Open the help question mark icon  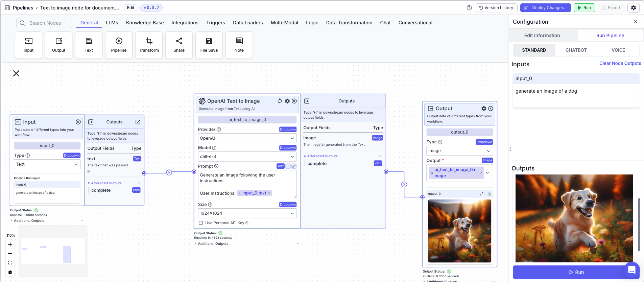point(469,8)
